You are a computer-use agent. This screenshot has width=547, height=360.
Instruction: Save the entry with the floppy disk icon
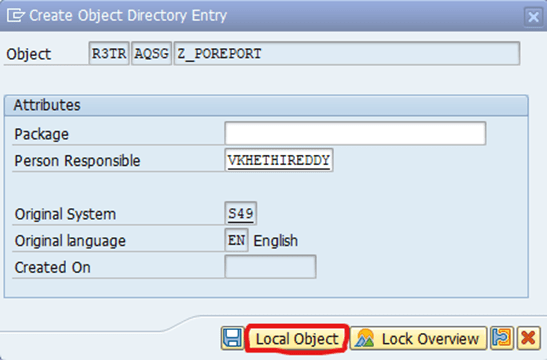[232, 338]
